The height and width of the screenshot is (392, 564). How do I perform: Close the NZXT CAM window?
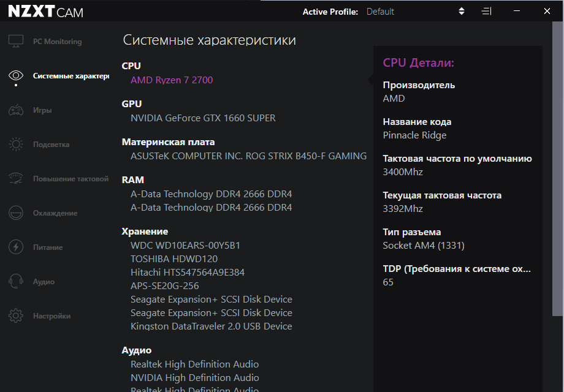(547, 11)
